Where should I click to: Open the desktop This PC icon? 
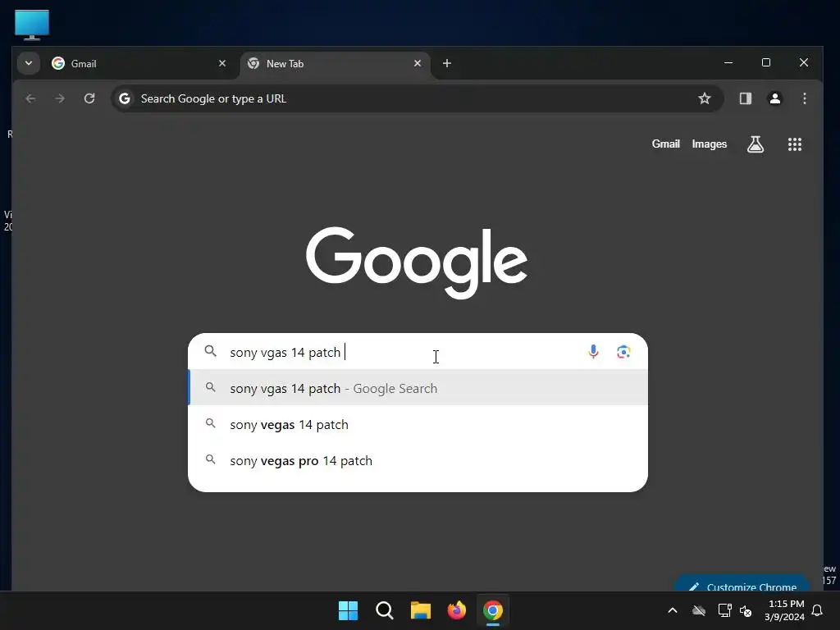[x=32, y=25]
